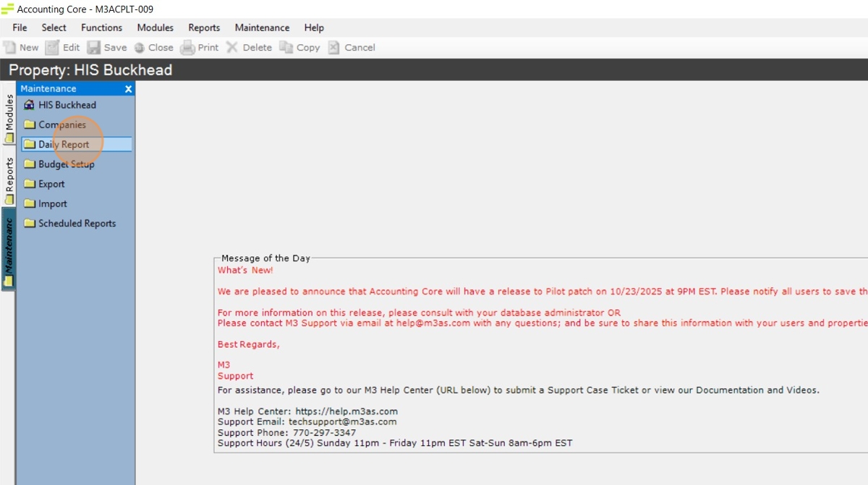This screenshot has height=485, width=868.
Task: Click the Delete X icon
Action: point(232,48)
